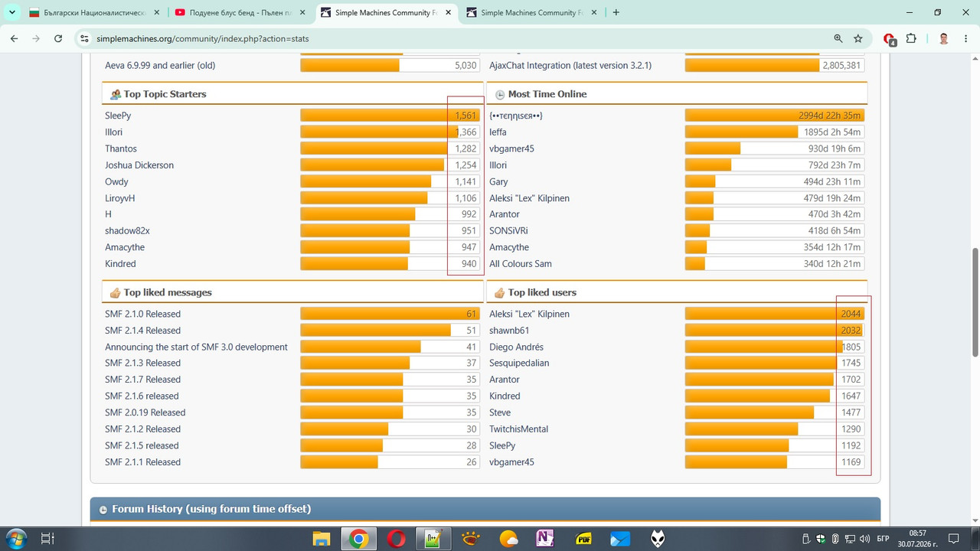Image resolution: width=980 pixels, height=551 pixels.
Task: Click the value 2994d 22h 35m
Action: pyautogui.click(x=830, y=116)
